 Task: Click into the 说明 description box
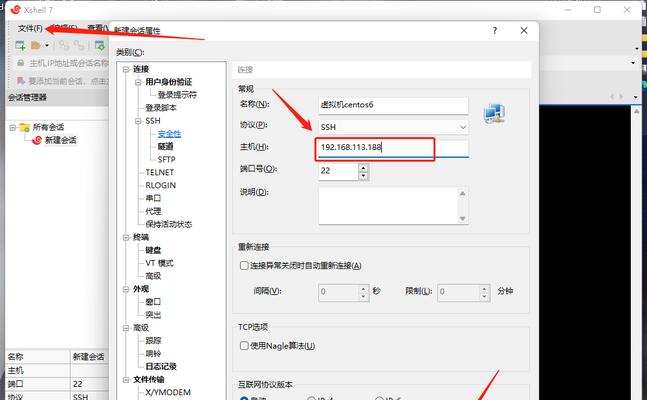(388, 206)
